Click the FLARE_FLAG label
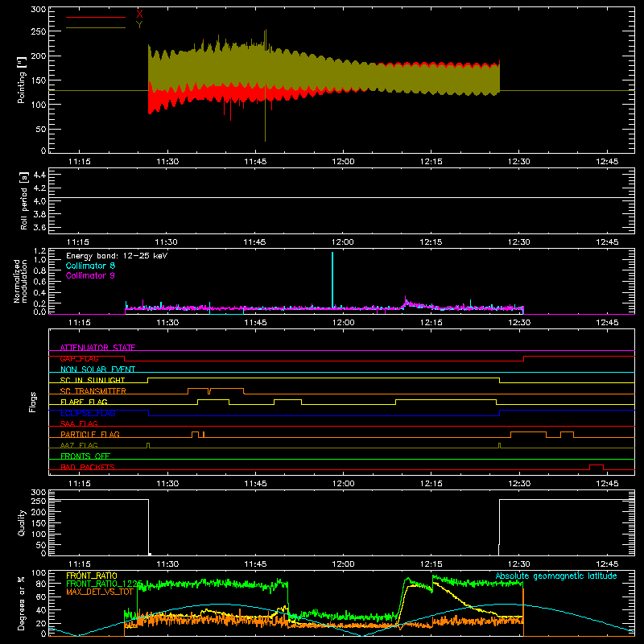The image size is (644, 644). 84,402
